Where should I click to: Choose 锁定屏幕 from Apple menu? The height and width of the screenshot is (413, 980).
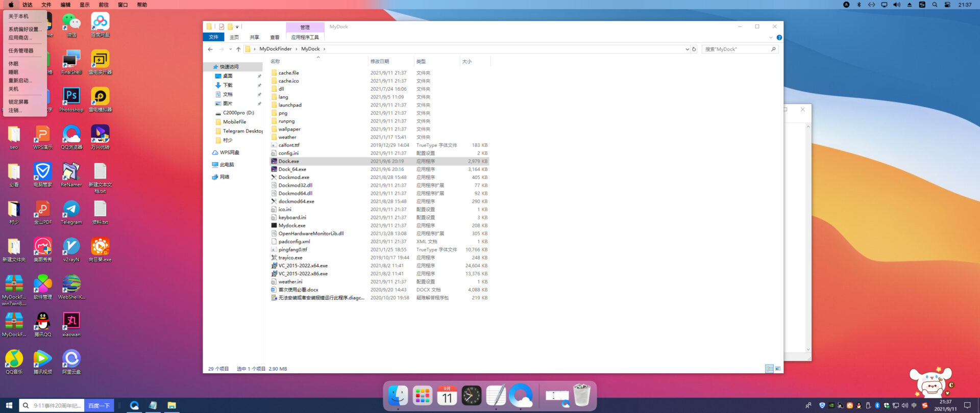click(x=18, y=101)
